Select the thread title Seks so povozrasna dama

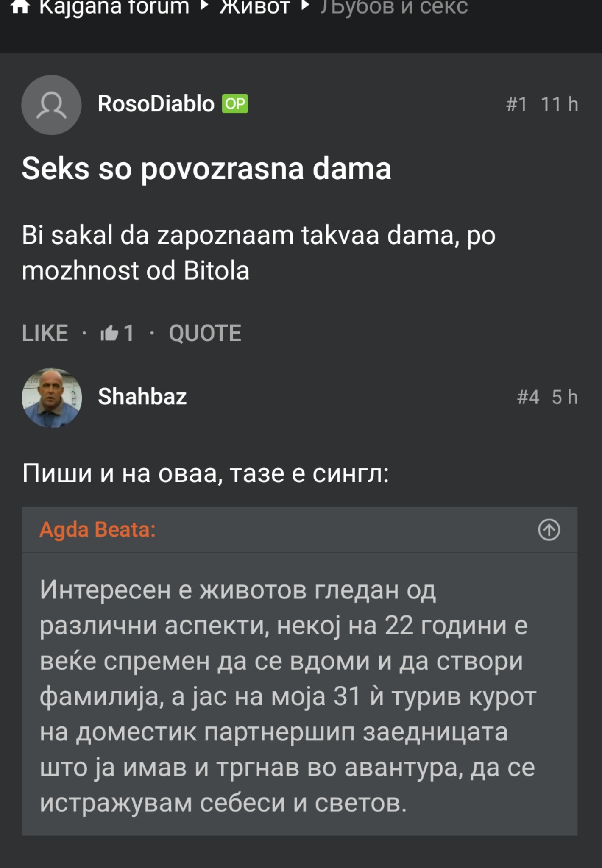coord(206,169)
